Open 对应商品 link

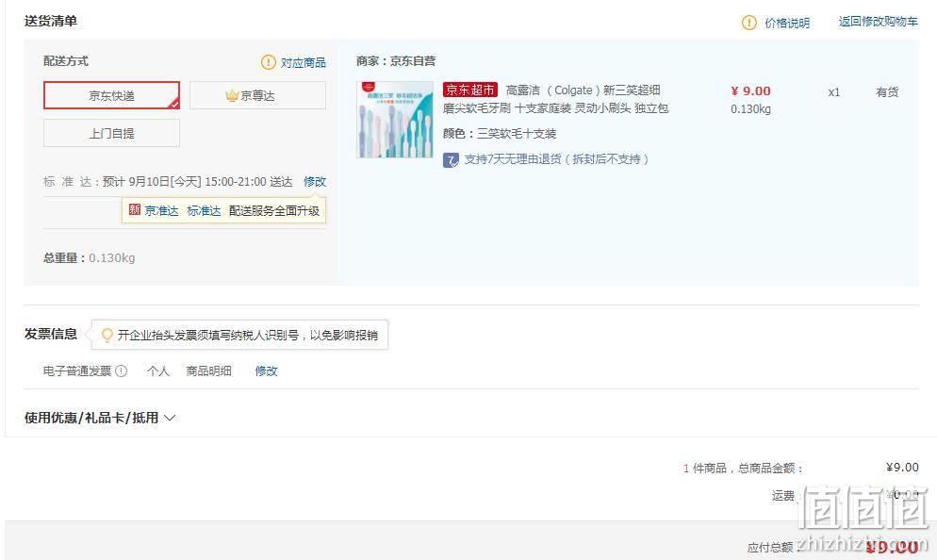pos(303,62)
